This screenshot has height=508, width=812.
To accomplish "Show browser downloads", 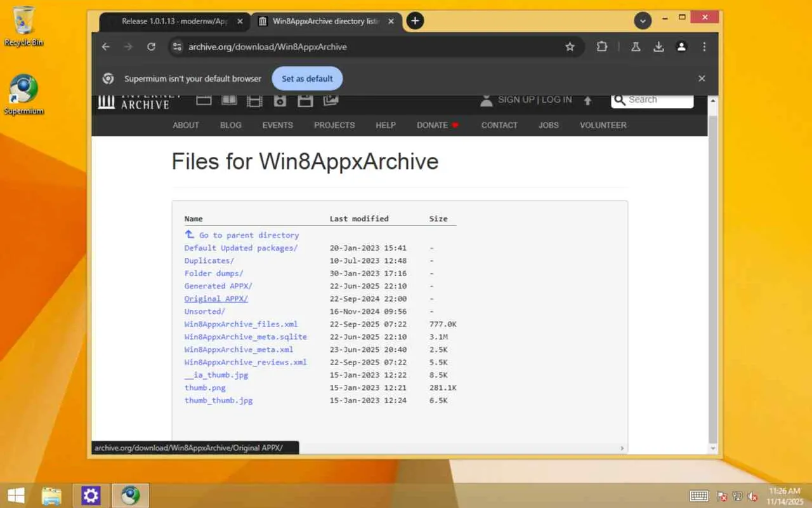I will point(658,46).
